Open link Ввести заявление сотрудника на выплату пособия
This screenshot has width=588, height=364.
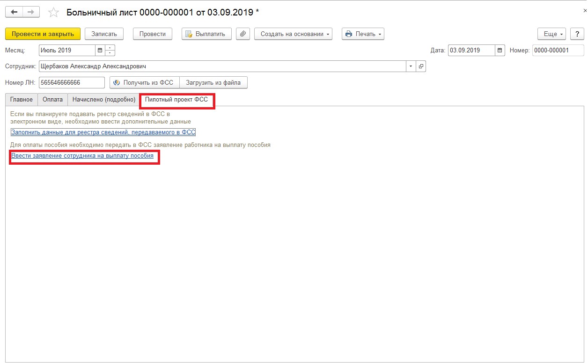pyautogui.click(x=82, y=156)
